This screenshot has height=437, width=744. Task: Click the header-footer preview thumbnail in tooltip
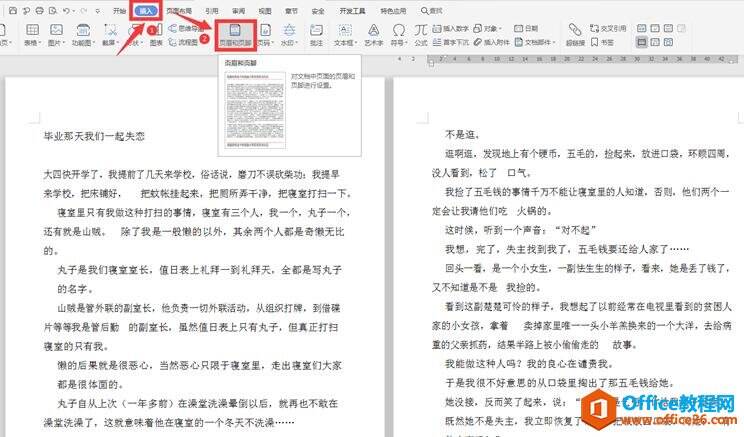(x=255, y=110)
